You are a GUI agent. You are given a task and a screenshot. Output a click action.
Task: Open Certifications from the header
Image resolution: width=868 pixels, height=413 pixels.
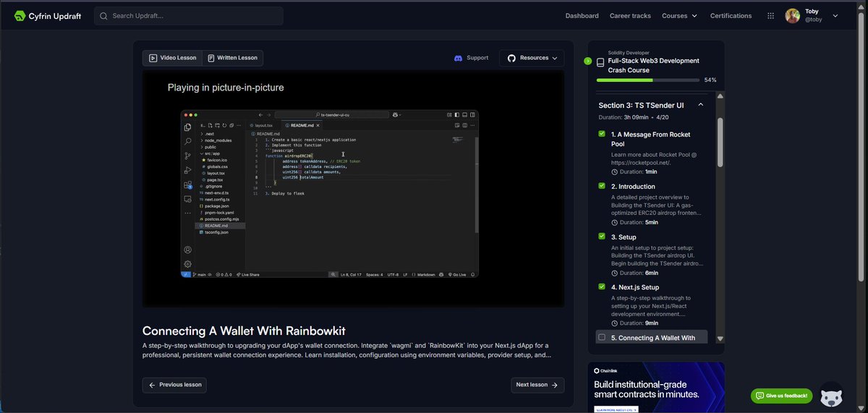tap(731, 16)
